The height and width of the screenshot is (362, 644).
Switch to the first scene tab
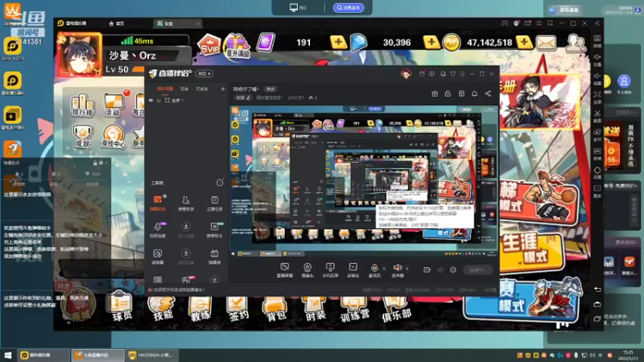pyautogui.click(x=165, y=88)
